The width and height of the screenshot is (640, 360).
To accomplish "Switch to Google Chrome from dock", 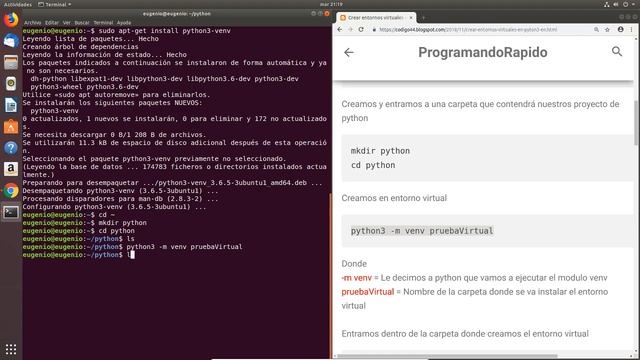I will (11, 191).
